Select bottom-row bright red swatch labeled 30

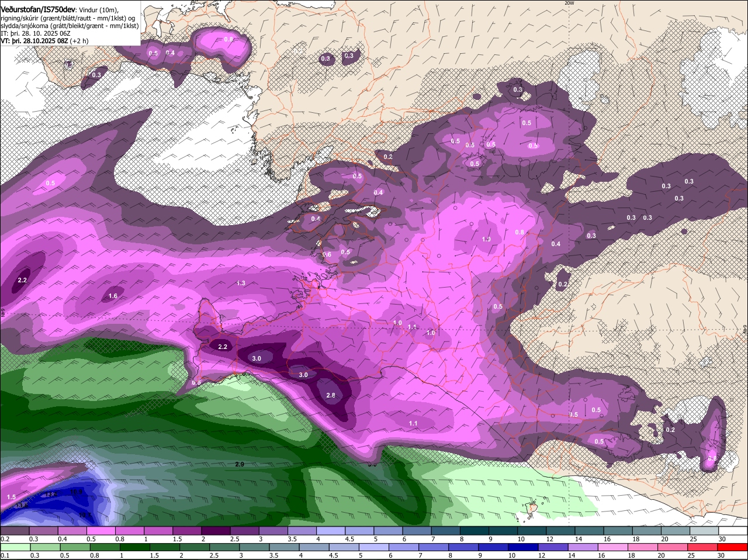[733, 547]
